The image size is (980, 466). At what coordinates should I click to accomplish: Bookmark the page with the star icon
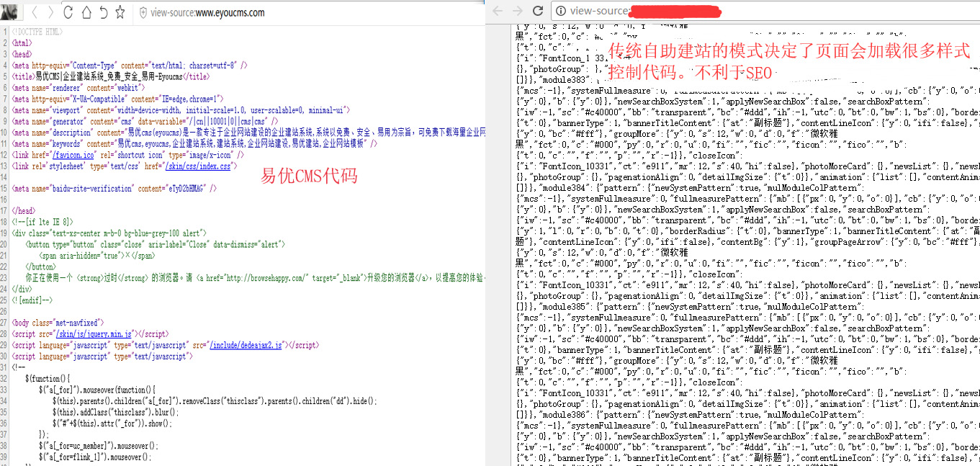tap(120, 12)
